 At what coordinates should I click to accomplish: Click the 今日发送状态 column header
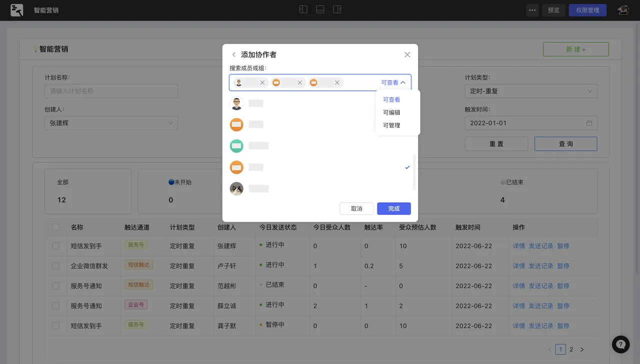tap(278, 227)
